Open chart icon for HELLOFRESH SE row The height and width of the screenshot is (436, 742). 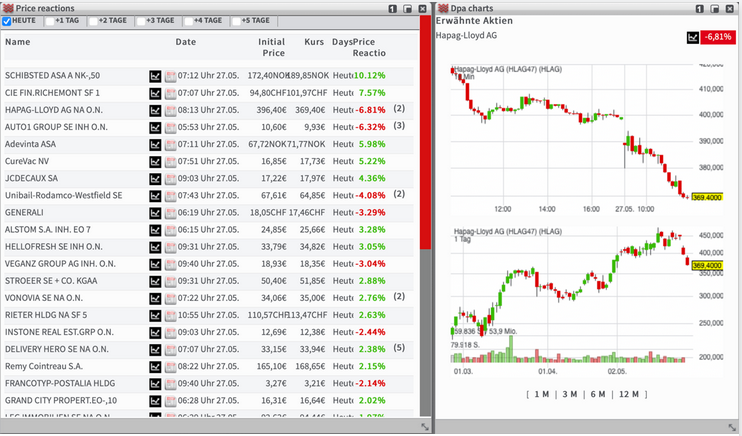click(155, 247)
